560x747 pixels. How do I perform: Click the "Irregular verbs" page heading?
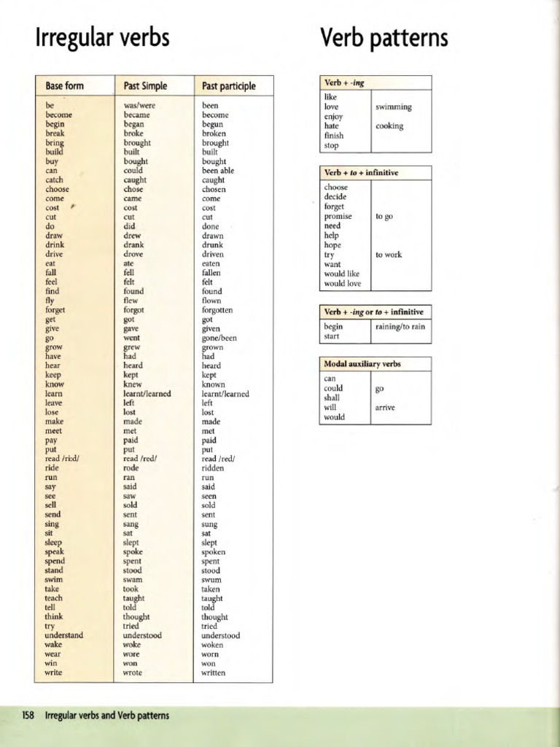pos(102,38)
